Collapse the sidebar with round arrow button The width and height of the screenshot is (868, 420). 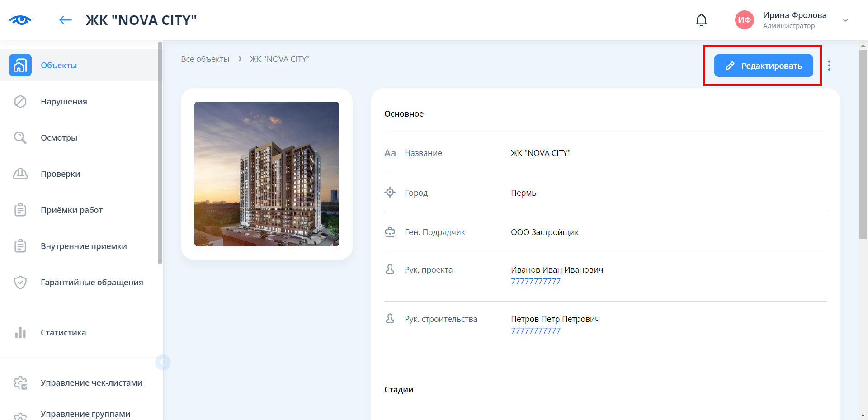click(162, 362)
